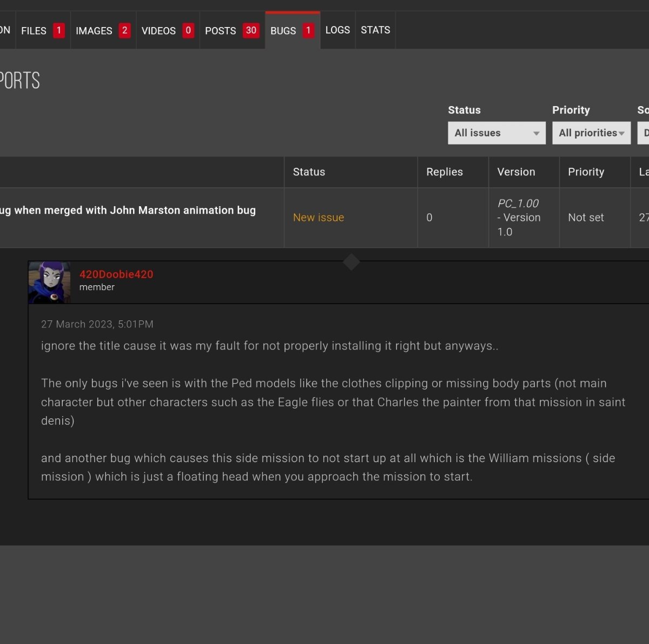Open the VIDEOS tab

[x=167, y=31]
